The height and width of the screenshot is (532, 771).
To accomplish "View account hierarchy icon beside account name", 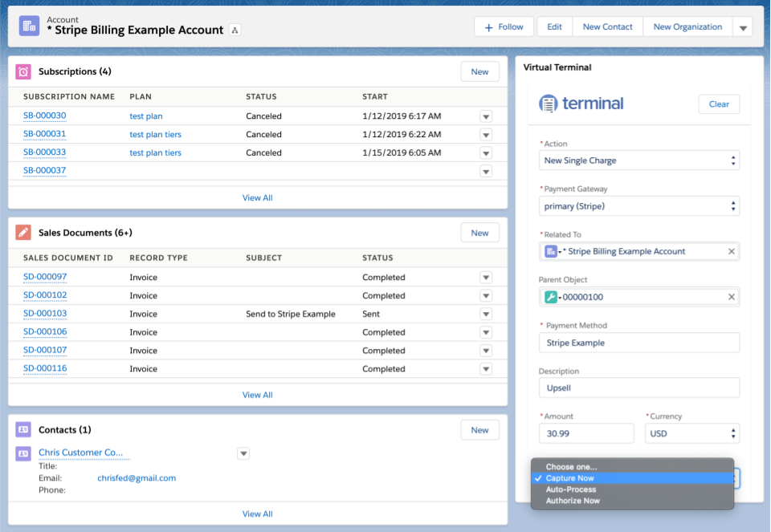I will pyautogui.click(x=235, y=30).
